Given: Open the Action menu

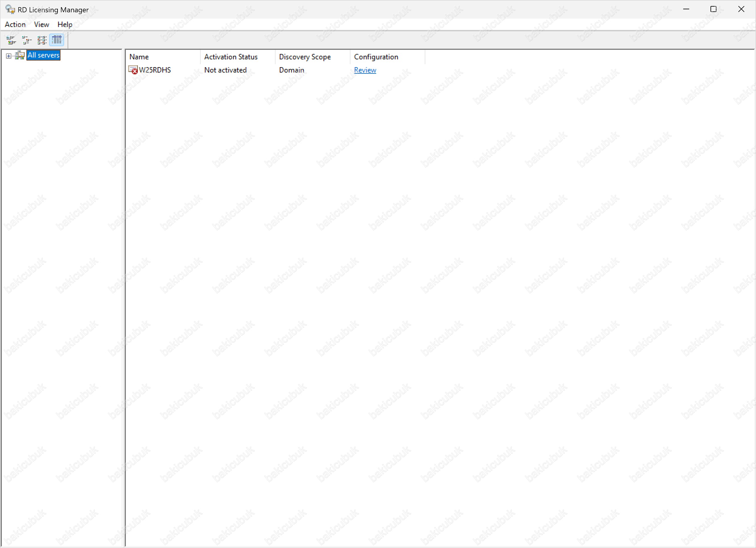Looking at the screenshot, I should tap(15, 24).
